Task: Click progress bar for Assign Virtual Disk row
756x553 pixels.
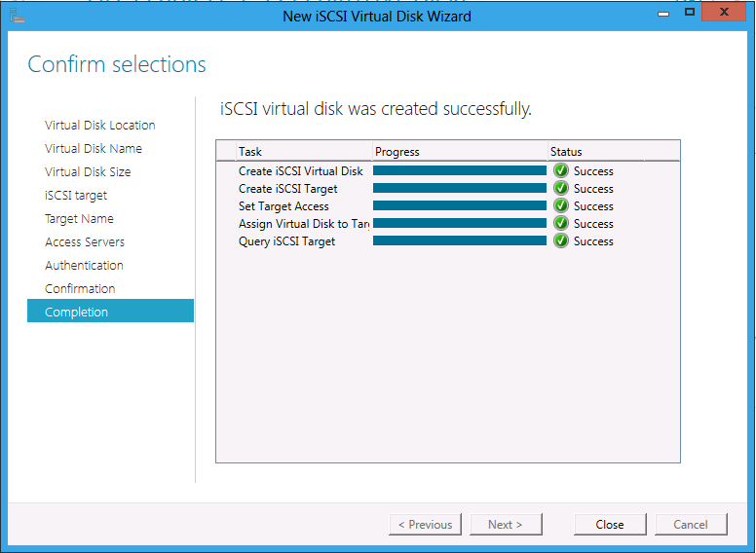Action: (460, 223)
